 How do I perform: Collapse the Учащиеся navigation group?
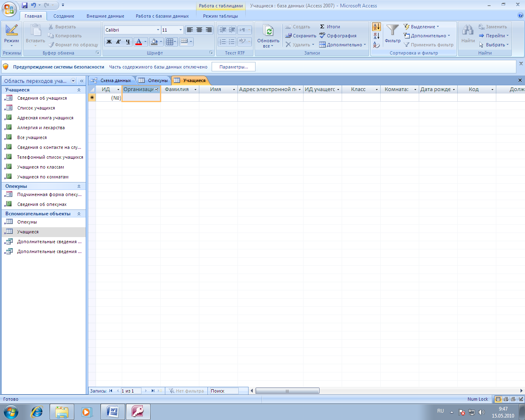point(79,90)
